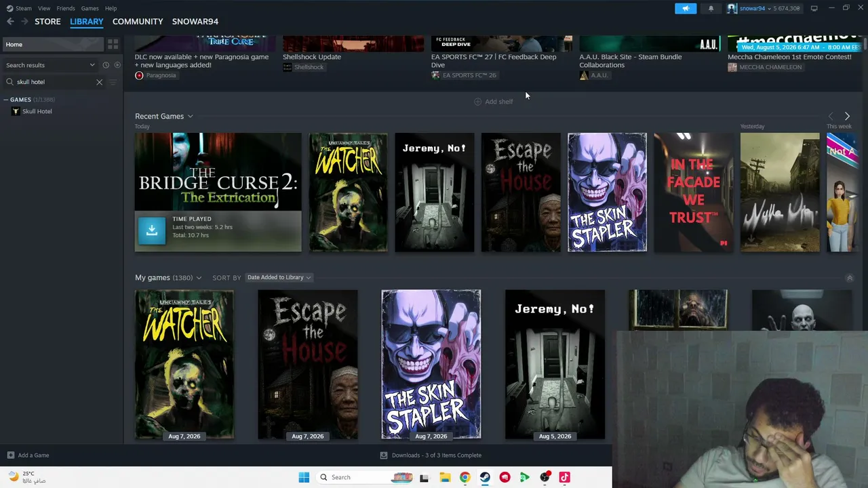Open the MECCHA CHAMELEON publisher link
Screen dimensions: 868x488
point(765,67)
